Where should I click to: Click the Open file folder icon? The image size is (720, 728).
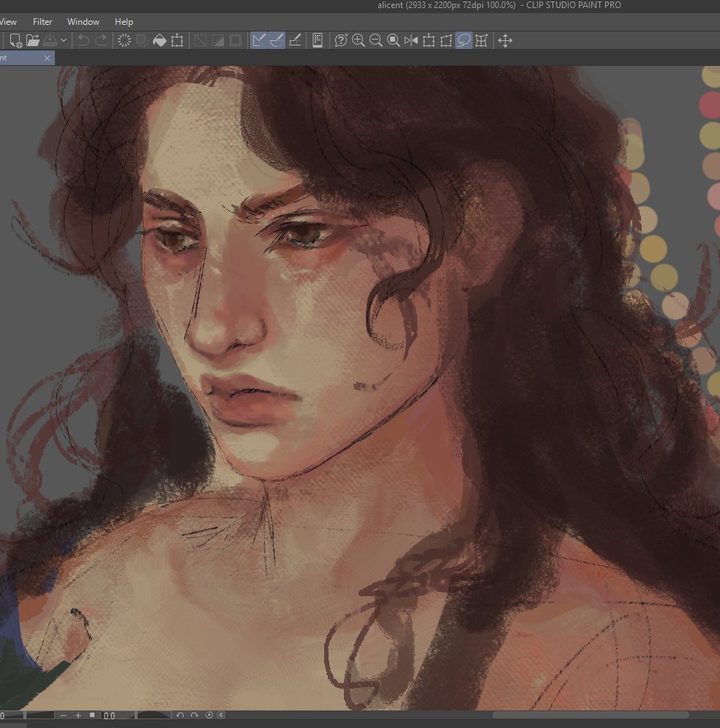click(32, 40)
